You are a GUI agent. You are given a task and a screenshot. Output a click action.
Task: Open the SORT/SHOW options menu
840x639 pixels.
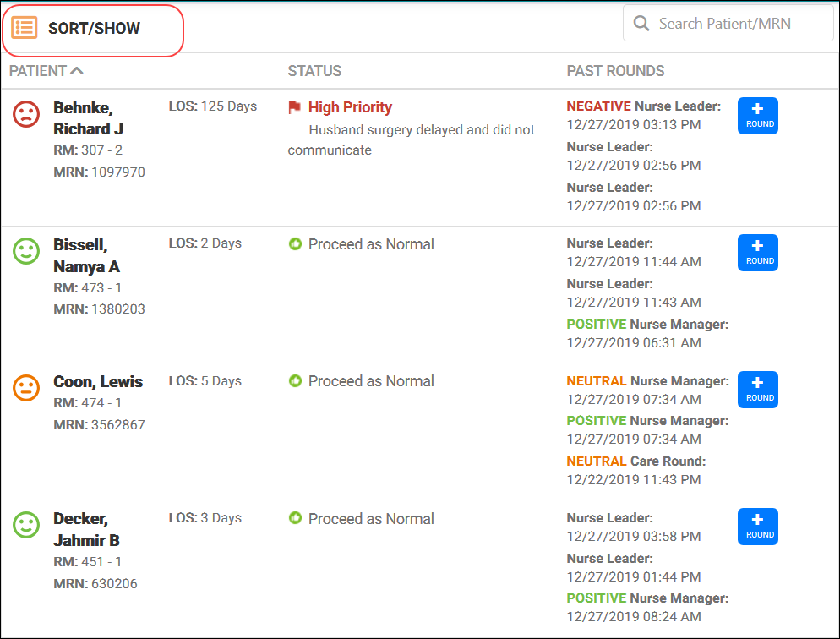[93, 30]
